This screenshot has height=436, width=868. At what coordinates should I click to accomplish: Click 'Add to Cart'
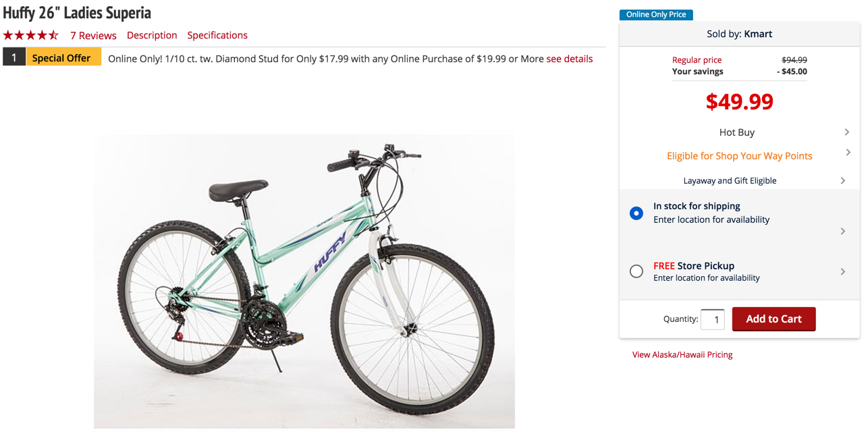click(774, 319)
